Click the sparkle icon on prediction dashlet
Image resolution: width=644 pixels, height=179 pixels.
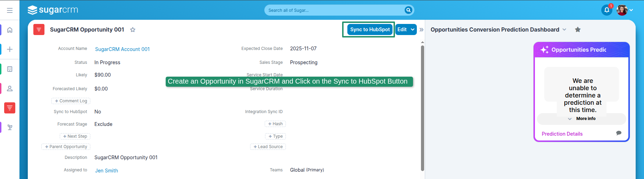click(x=544, y=50)
